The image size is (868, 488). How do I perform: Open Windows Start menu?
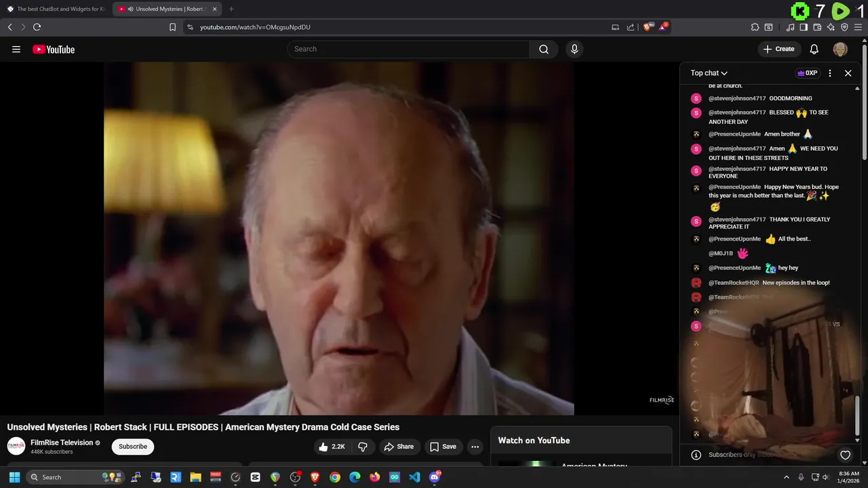14,477
